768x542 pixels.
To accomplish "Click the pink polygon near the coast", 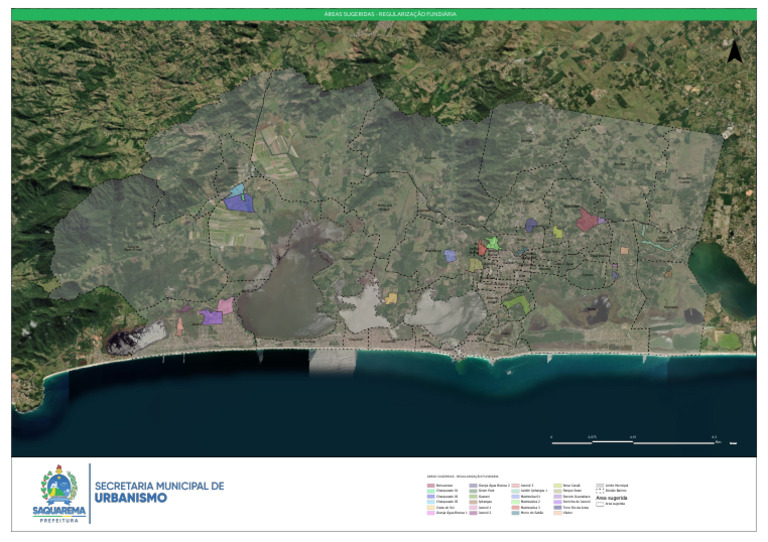I will tap(226, 306).
